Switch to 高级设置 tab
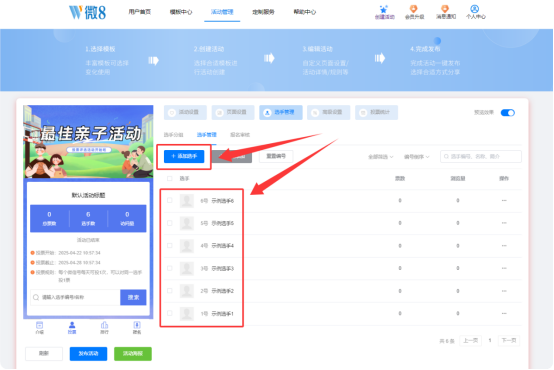 coord(329,112)
